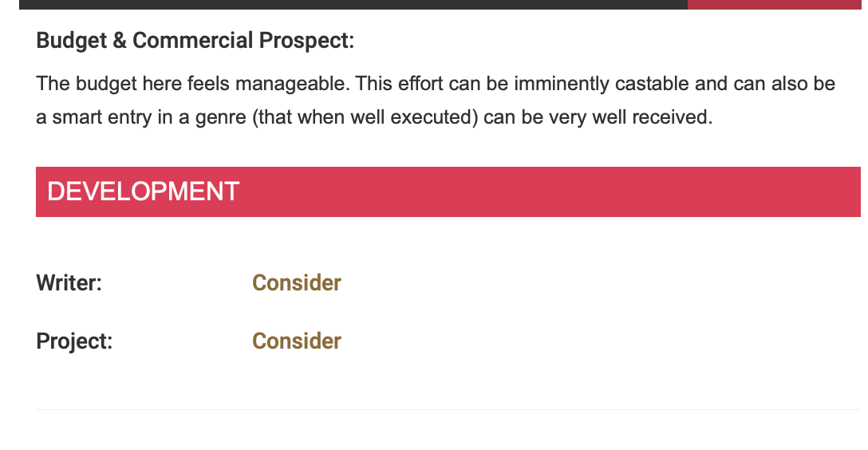Image resolution: width=868 pixels, height=450 pixels.
Task: Click the words "can also be"
Action: click(x=784, y=84)
